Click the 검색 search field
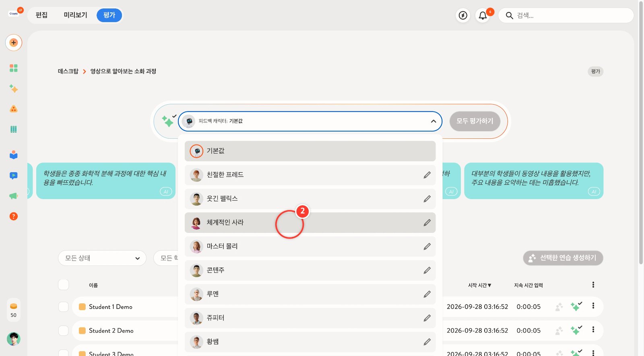The width and height of the screenshot is (644, 356). pos(566,15)
